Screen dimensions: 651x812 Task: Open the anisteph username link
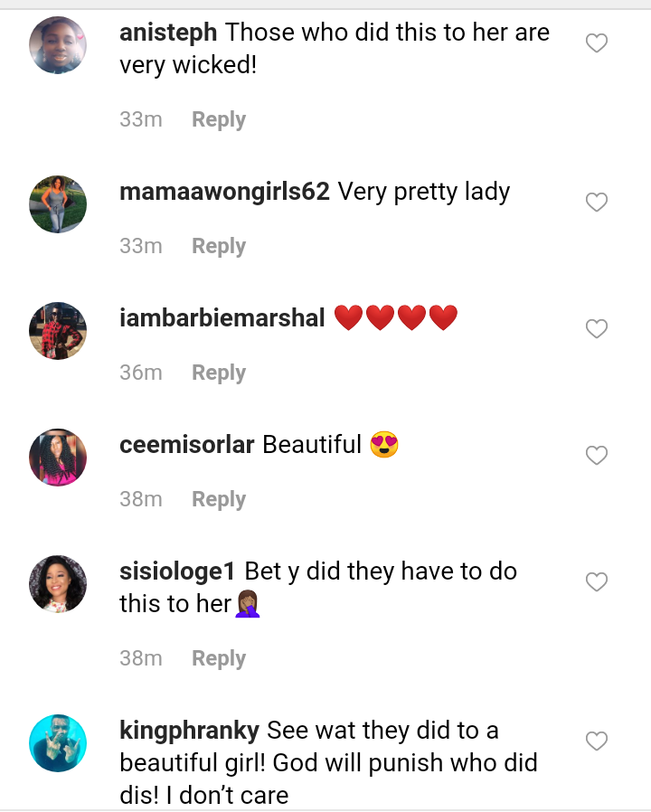[x=168, y=33]
